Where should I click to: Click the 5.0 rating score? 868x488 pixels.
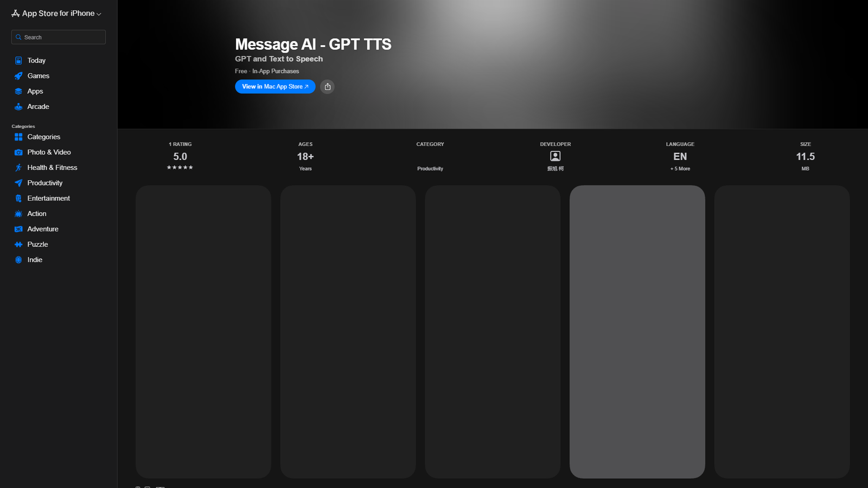[180, 157]
